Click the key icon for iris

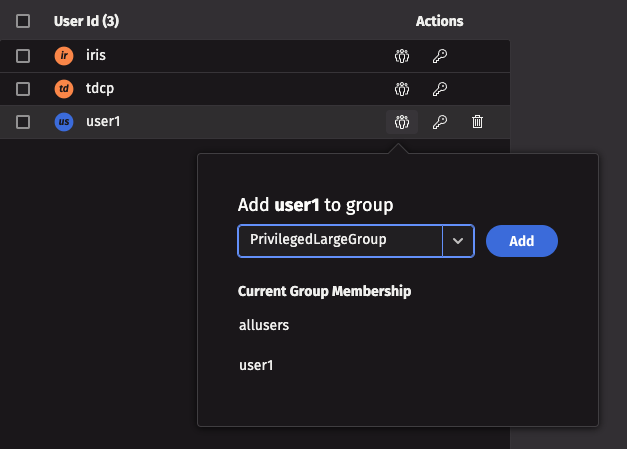coord(439,57)
